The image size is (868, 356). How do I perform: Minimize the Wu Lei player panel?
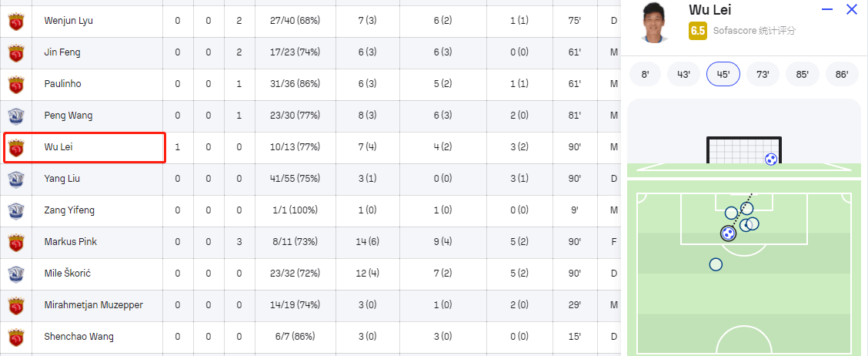coord(827,9)
